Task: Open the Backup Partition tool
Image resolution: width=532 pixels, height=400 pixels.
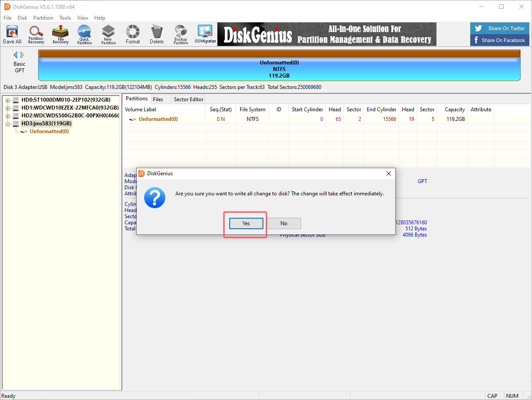Action: tap(181, 35)
